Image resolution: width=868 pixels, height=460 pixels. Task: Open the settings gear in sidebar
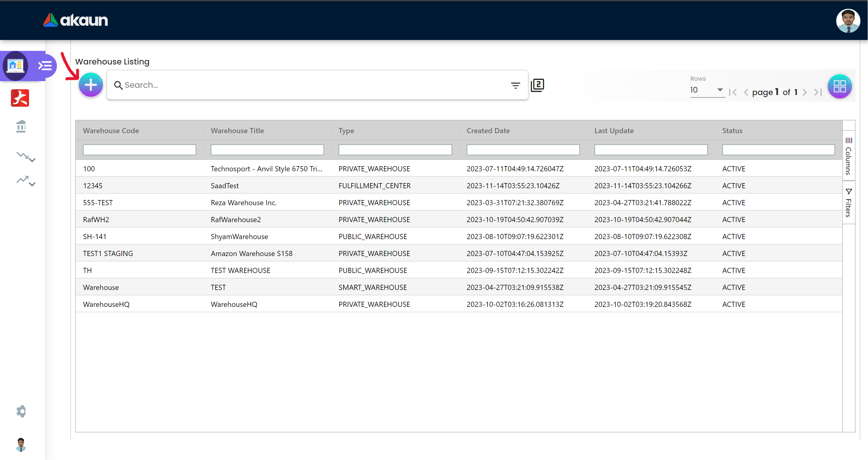(21, 411)
